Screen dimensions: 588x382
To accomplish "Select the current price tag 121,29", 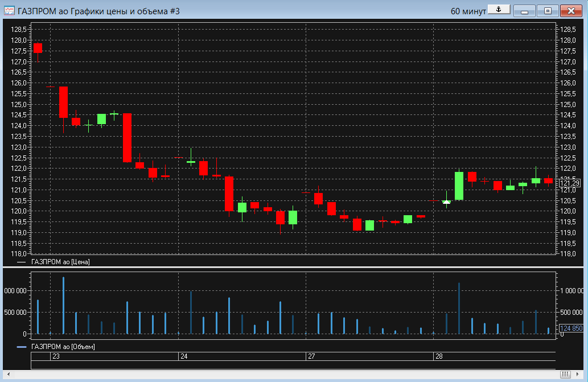I will [x=570, y=183].
